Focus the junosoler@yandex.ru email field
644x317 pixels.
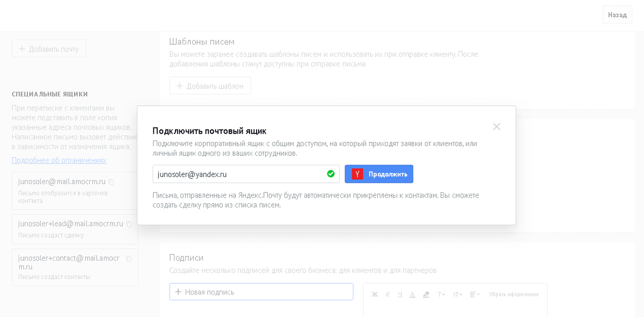click(x=246, y=174)
